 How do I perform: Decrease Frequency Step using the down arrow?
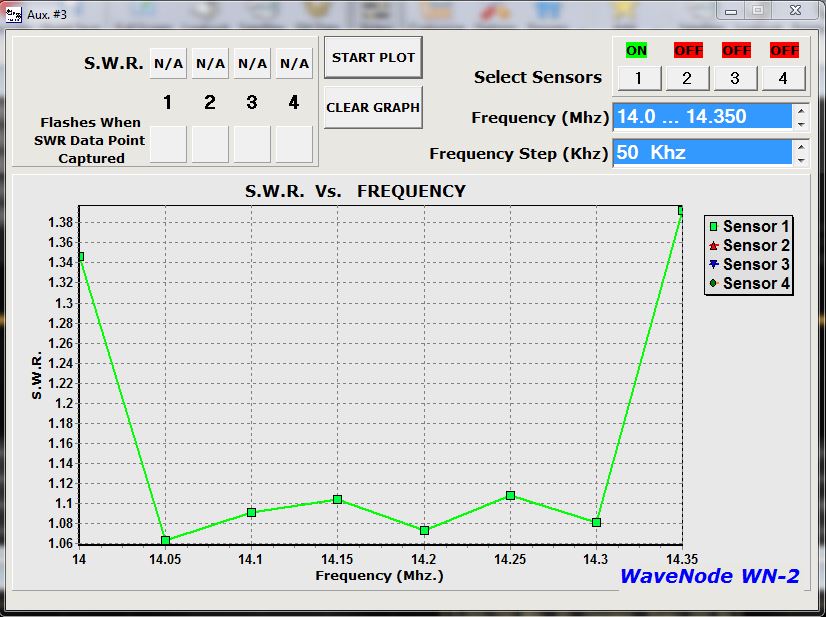(x=800, y=159)
